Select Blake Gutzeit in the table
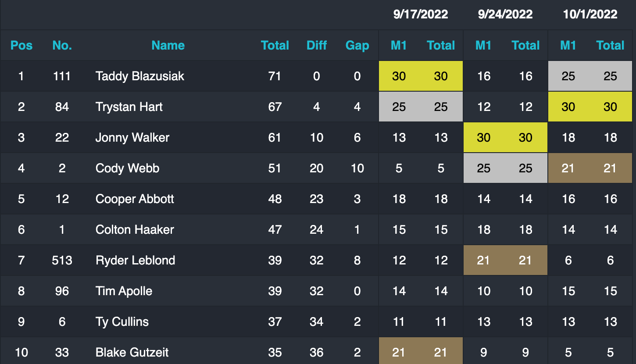 click(132, 352)
